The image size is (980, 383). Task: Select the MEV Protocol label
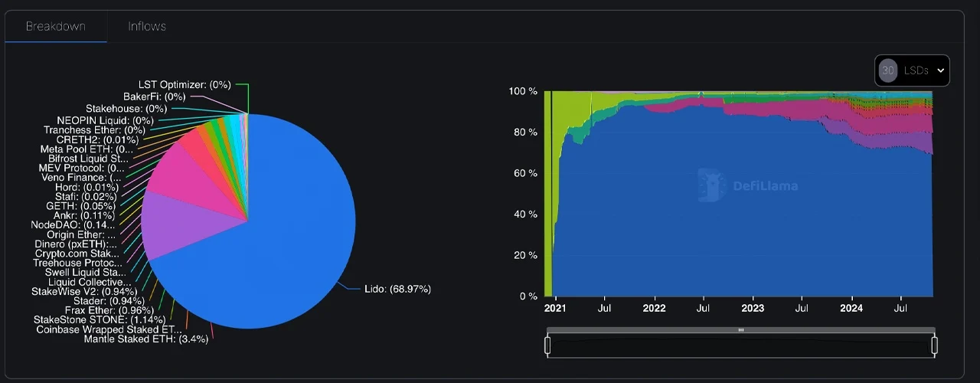pyautogui.click(x=81, y=168)
